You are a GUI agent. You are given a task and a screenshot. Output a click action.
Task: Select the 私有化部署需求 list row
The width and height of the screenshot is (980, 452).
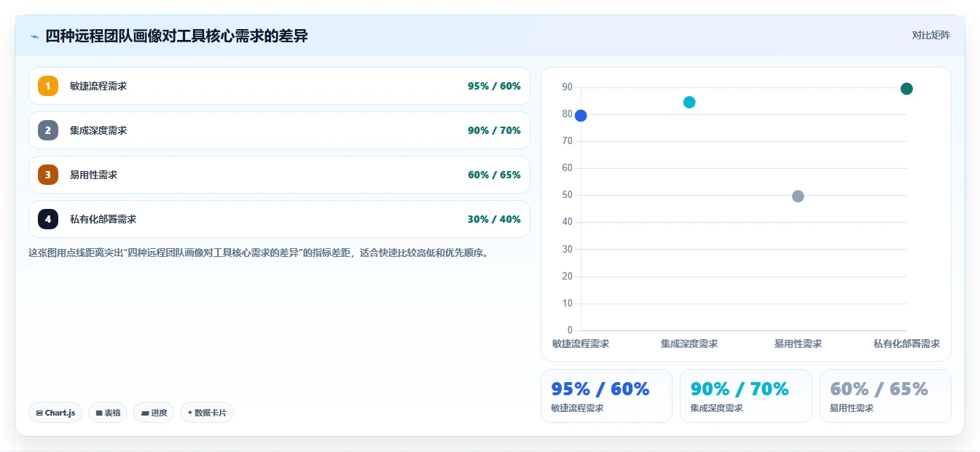pyautogui.click(x=279, y=219)
